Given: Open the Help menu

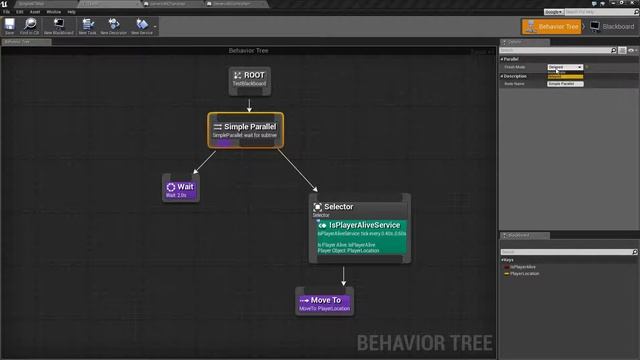Looking at the screenshot, I should click(x=71, y=12).
